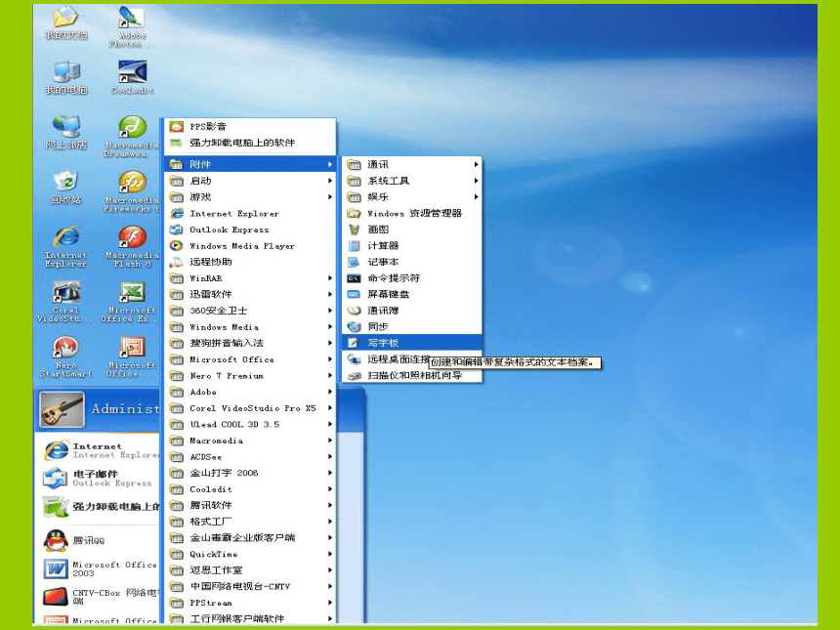Launch Nero StartSmart desktop shortcut
The width and height of the screenshot is (840, 630).
click(x=65, y=357)
